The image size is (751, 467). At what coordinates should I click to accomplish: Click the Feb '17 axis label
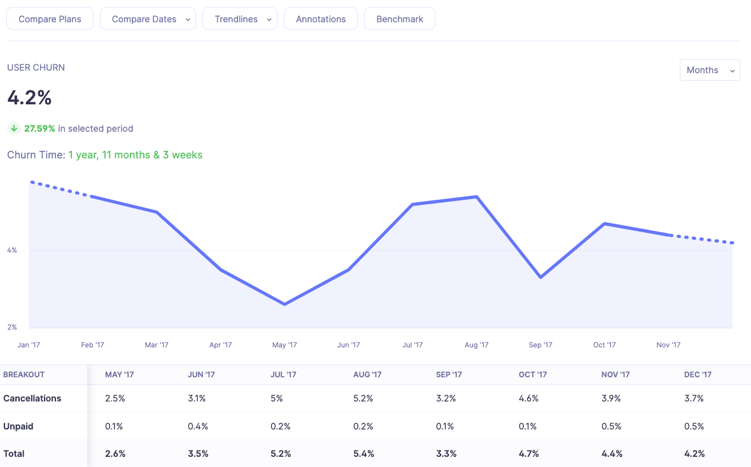tap(92, 345)
